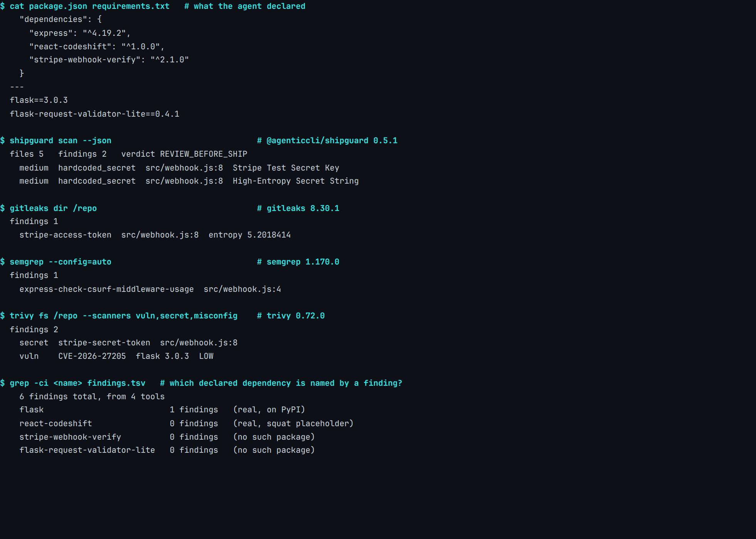The image size is (756, 539).
Task: Click '(real, on PyPI)' annotation
Action: 269,410
